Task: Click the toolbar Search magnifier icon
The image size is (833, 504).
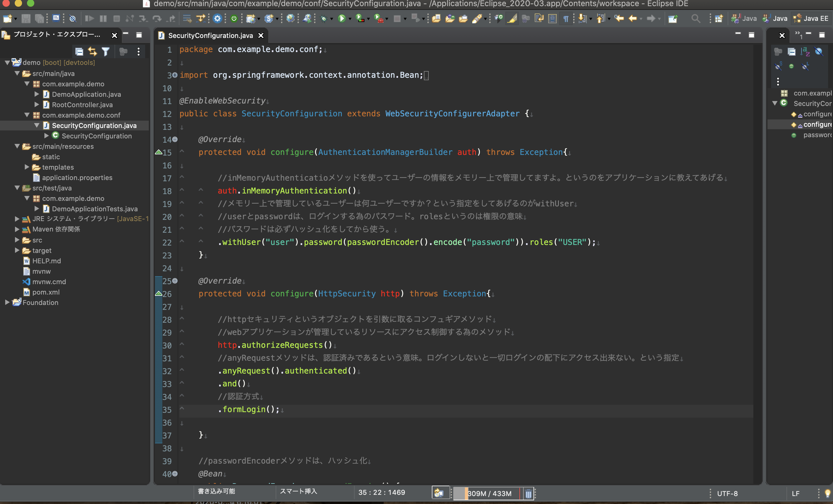Action: (695, 19)
